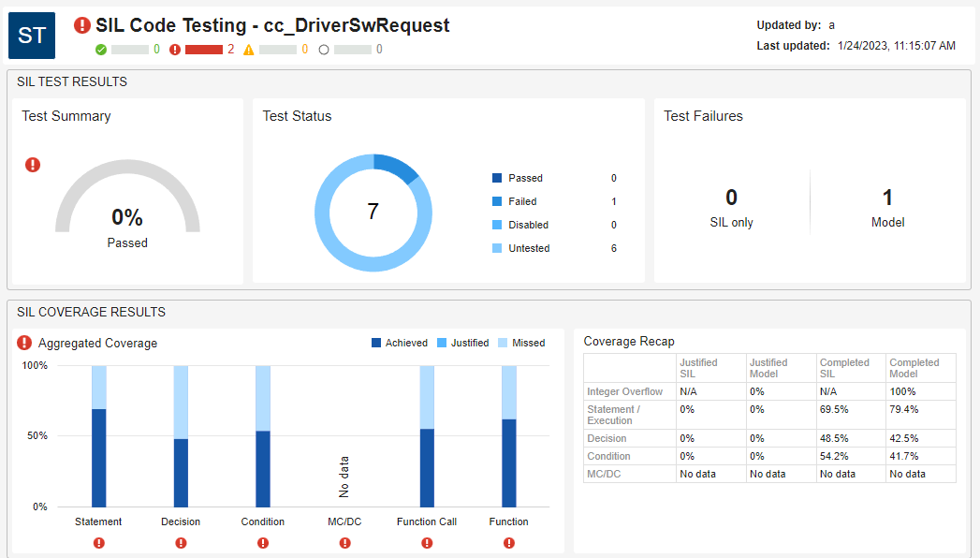Click the 'Statement / Execution' row label
980x558 pixels.
click(x=614, y=415)
